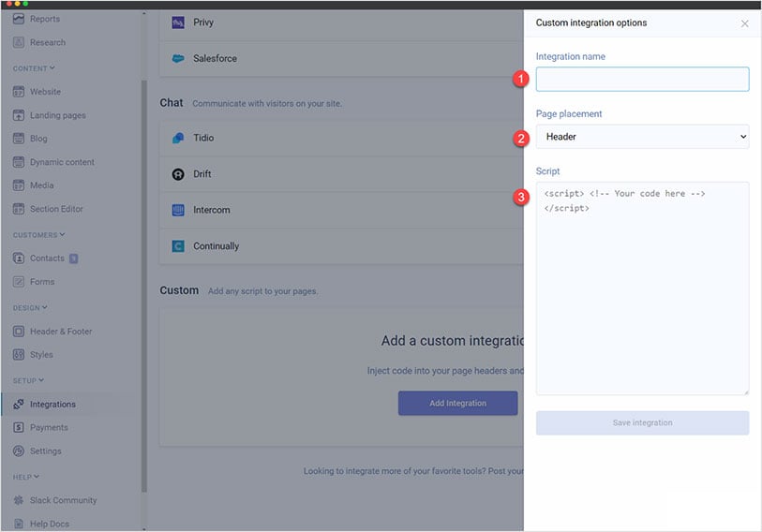Close the Custom integration options panel

click(x=745, y=23)
